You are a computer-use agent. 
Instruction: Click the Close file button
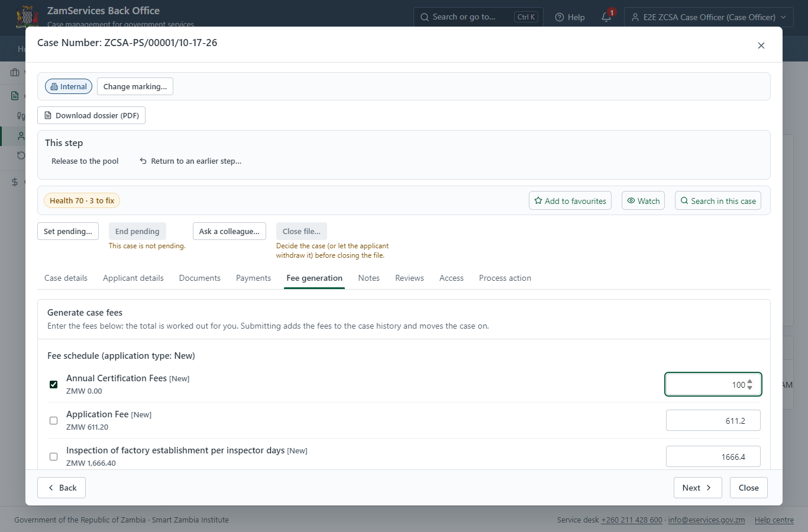pyautogui.click(x=302, y=231)
